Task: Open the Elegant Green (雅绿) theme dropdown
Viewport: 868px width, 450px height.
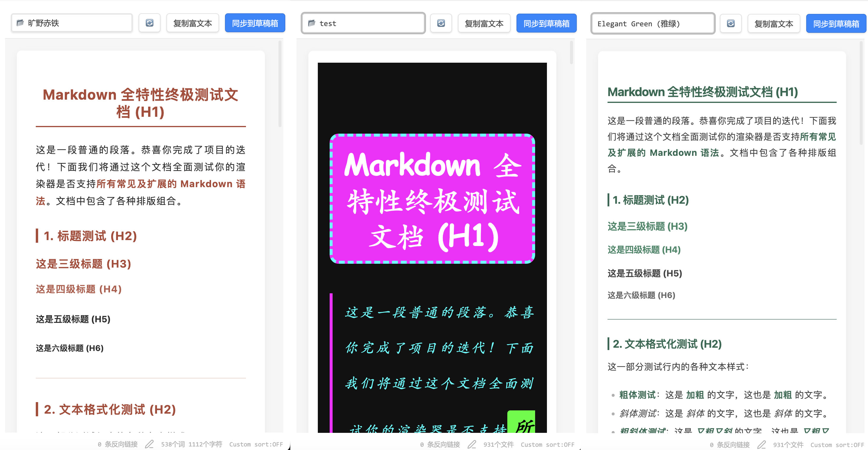Action: point(653,24)
